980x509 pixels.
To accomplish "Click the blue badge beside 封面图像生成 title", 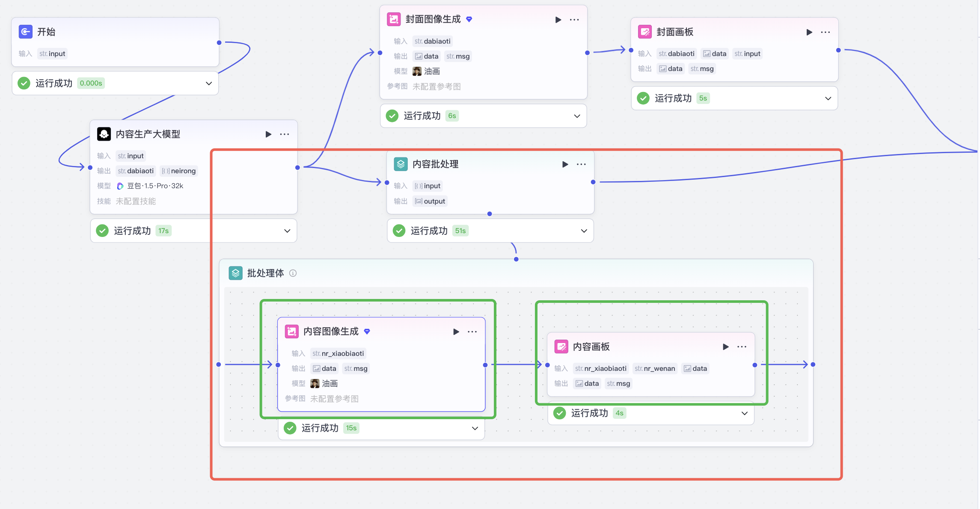I will coord(469,19).
